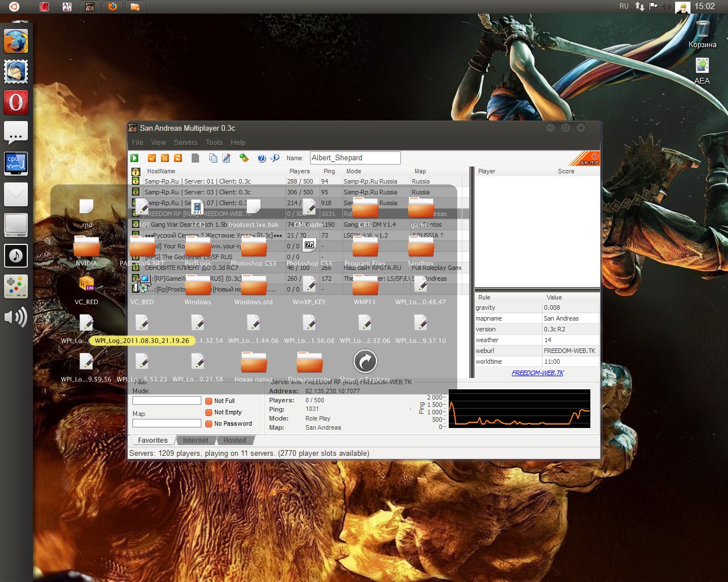Open the Help menu

click(x=238, y=142)
